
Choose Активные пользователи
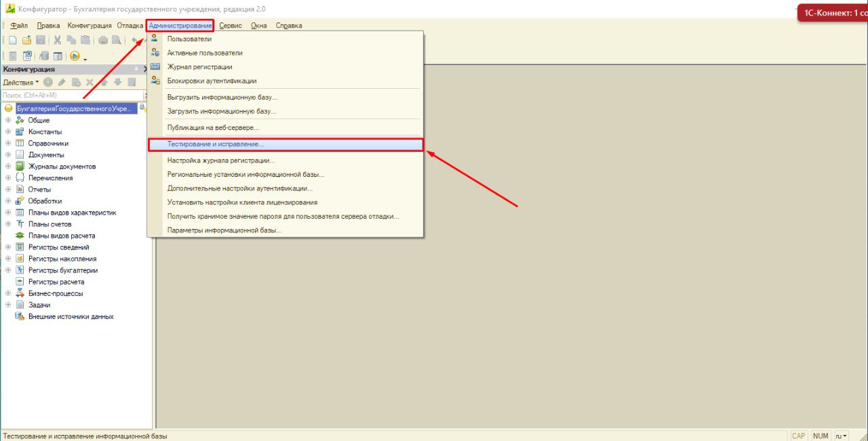click(x=285, y=53)
